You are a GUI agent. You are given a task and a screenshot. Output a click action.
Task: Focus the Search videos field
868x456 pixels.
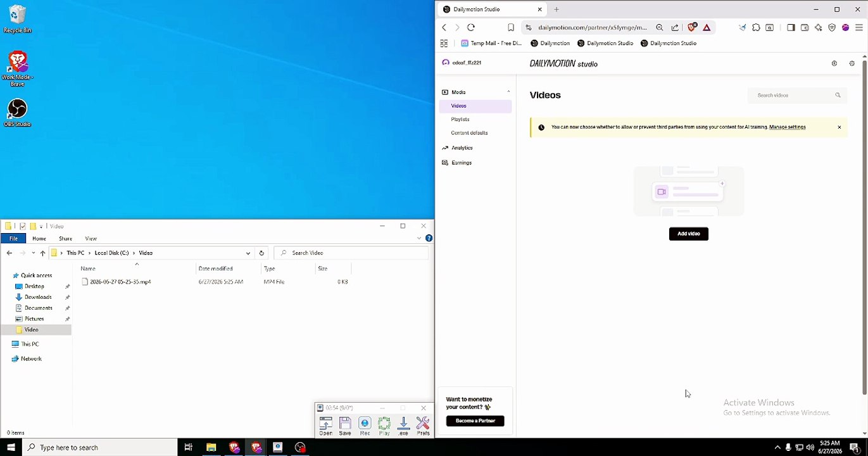coord(798,95)
